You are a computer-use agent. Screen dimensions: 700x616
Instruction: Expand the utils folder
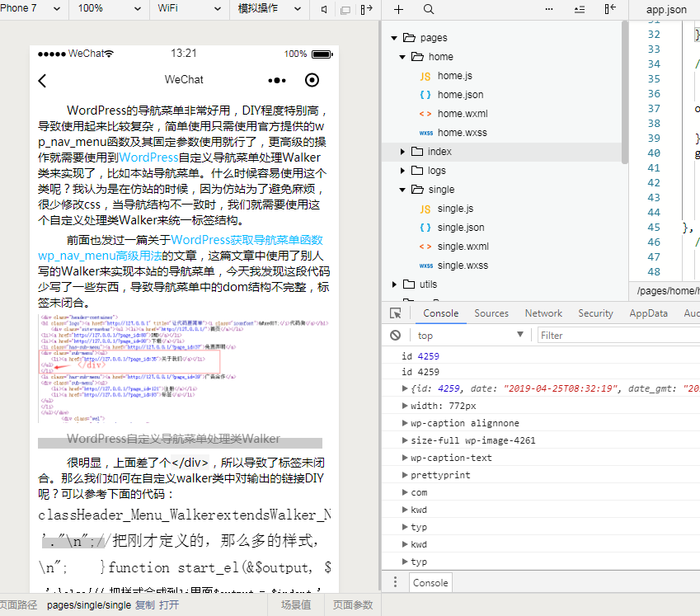(394, 284)
